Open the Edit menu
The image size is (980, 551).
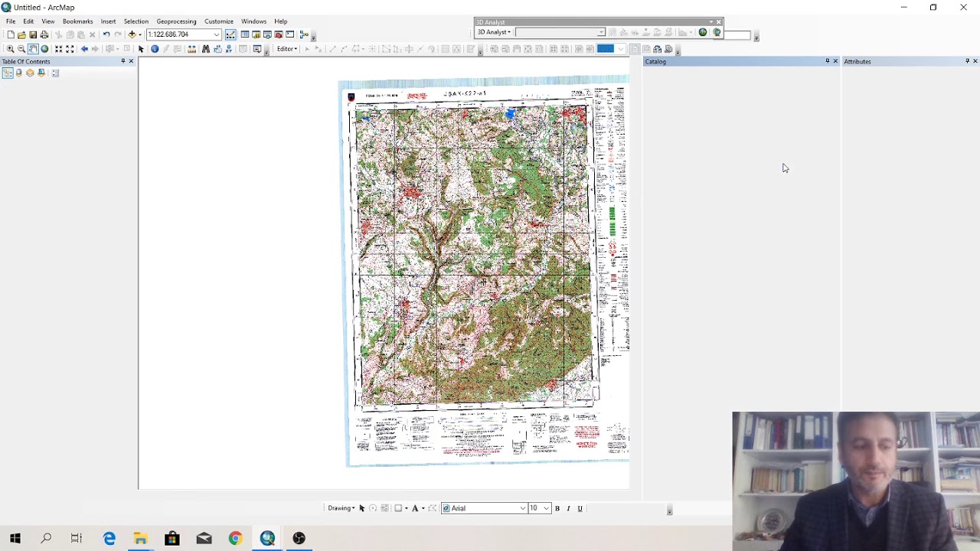(28, 21)
